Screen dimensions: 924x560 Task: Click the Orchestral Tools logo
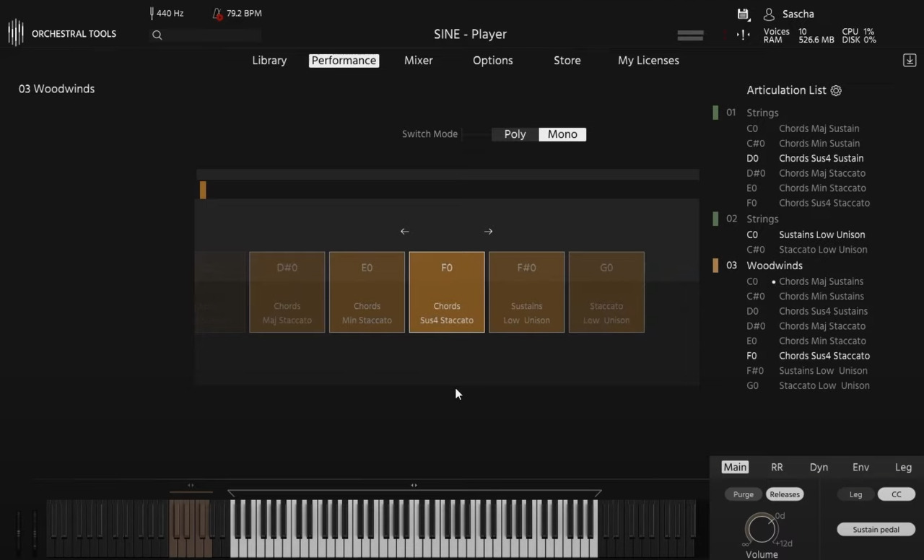pyautogui.click(x=62, y=33)
